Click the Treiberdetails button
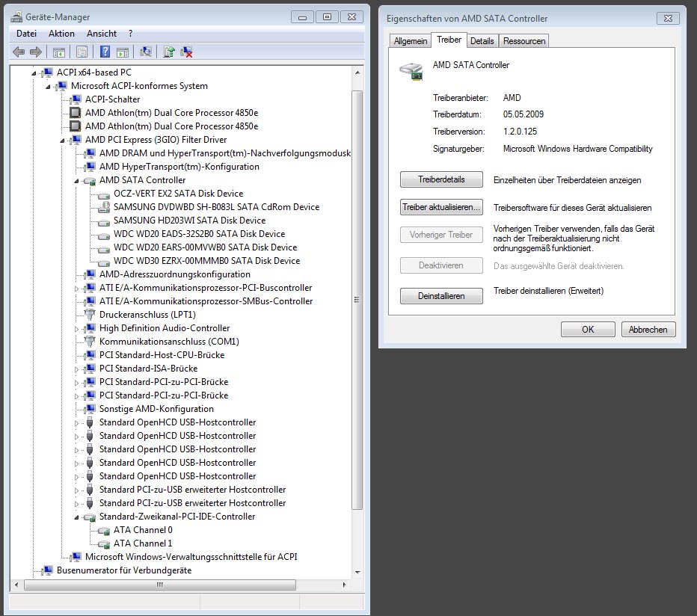This screenshot has height=616, width=697. click(x=441, y=179)
